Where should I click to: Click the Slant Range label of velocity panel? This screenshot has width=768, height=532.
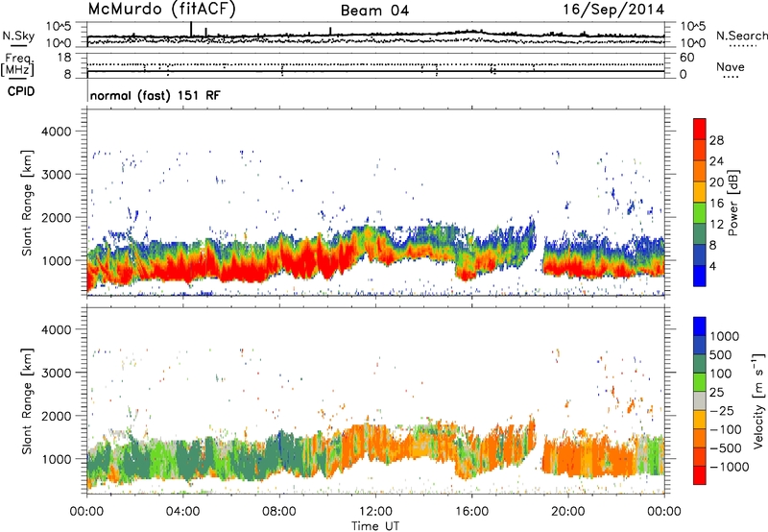(27, 400)
